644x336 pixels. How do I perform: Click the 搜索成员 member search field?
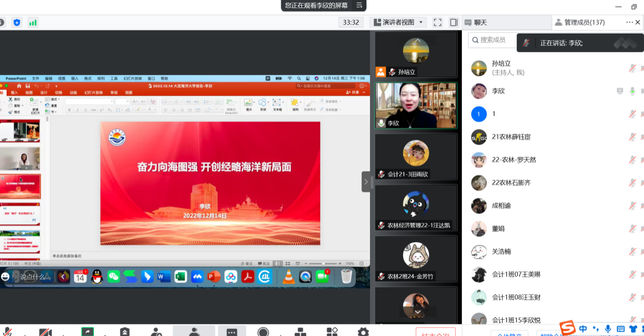point(493,40)
